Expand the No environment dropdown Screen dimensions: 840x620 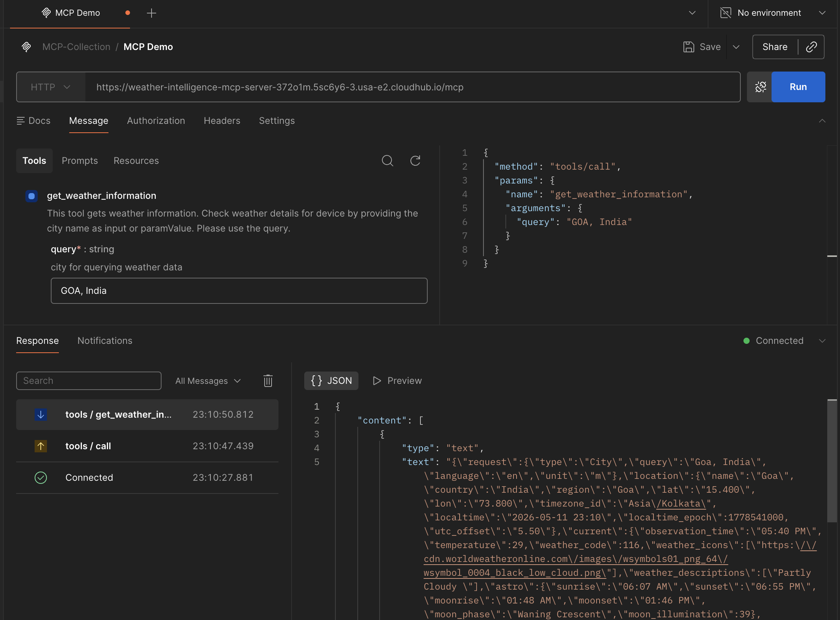tap(822, 13)
